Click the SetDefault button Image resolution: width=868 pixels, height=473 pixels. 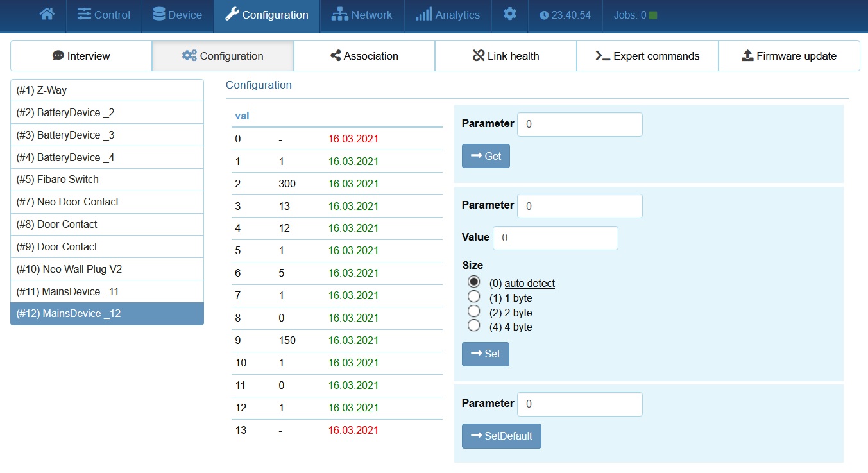501,436
